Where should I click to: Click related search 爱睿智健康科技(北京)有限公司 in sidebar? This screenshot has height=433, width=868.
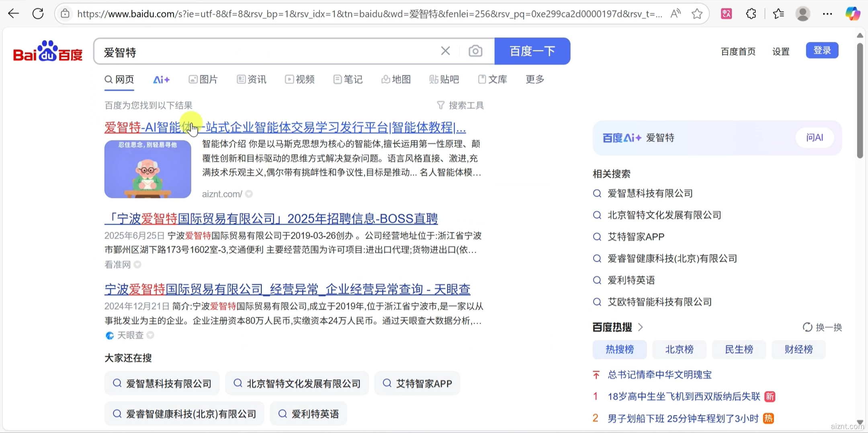point(672,259)
